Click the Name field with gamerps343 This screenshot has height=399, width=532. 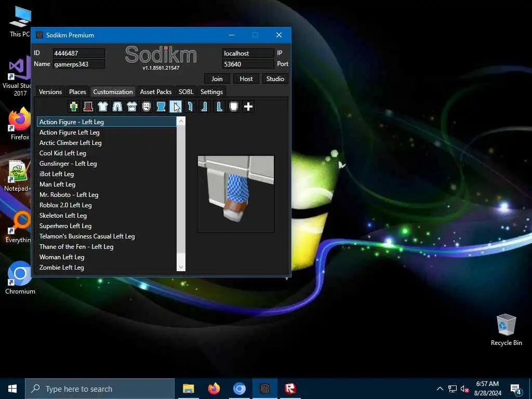(x=79, y=64)
